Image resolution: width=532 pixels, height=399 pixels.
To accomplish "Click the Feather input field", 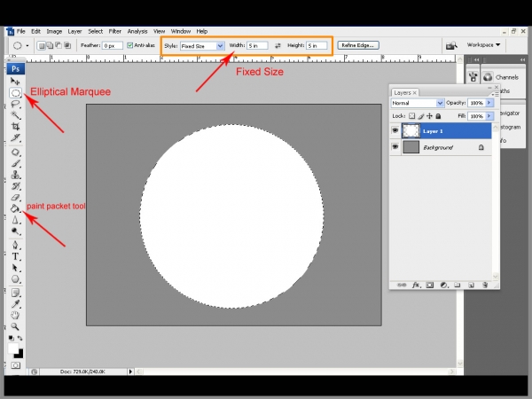I will tap(113, 45).
